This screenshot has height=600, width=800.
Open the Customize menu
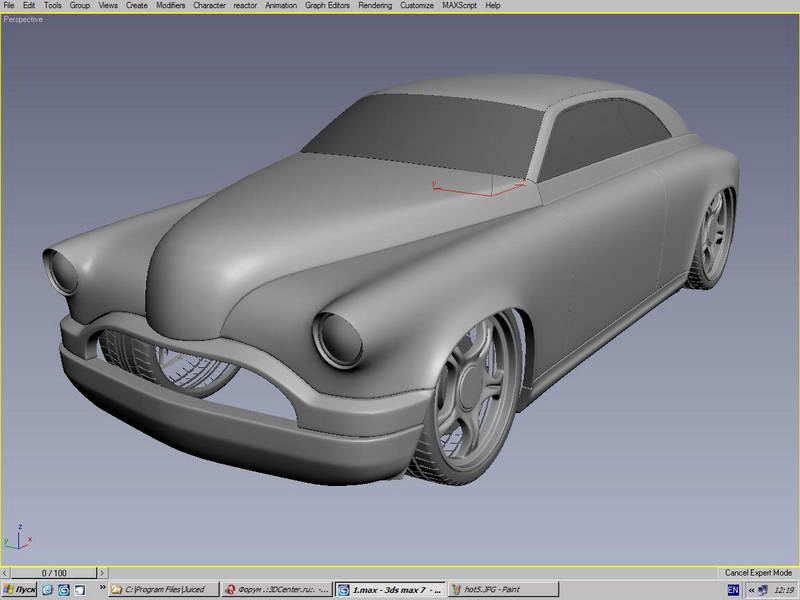click(x=417, y=6)
